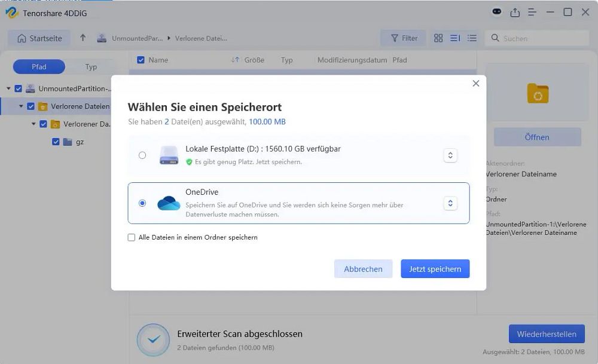Viewport: 598px width, 364px height.
Task: Collapse the Verlorener Da. tree node
Action: tap(33, 124)
